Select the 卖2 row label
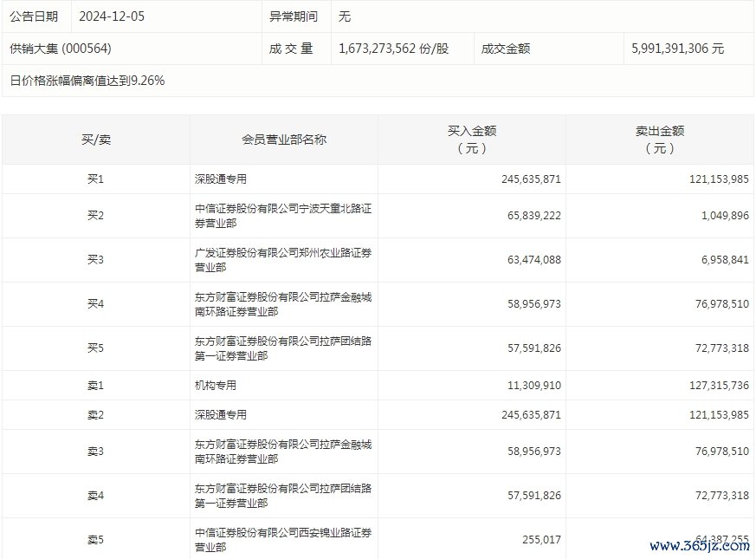 95,414
